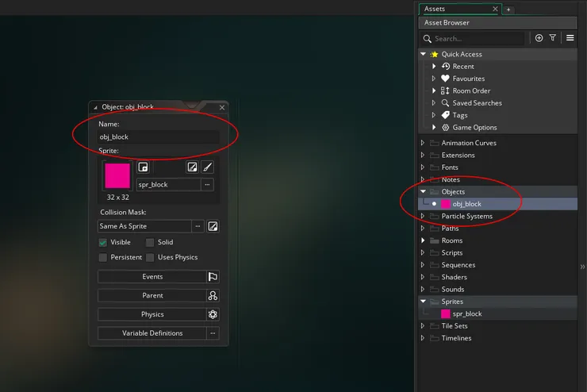Select the Sequences folder row
The image size is (587, 392).
pyautogui.click(x=498, y=265)
